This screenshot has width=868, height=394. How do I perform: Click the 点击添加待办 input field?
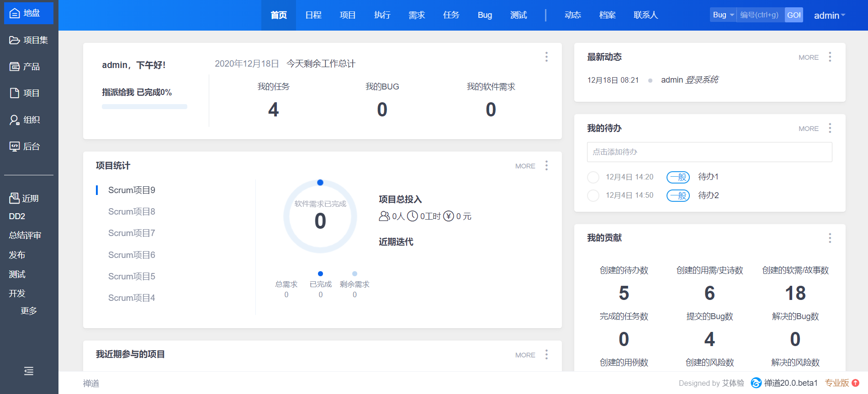point(709,152)
